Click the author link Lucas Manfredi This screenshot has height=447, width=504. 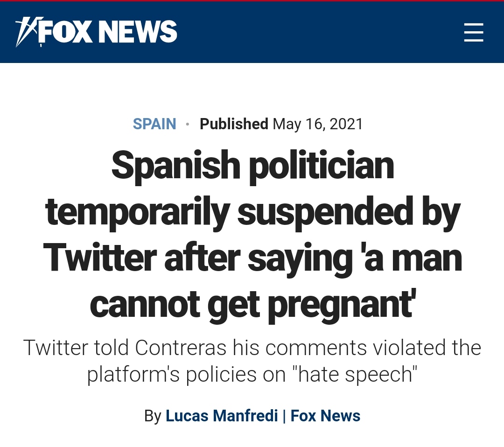point(221,415)
